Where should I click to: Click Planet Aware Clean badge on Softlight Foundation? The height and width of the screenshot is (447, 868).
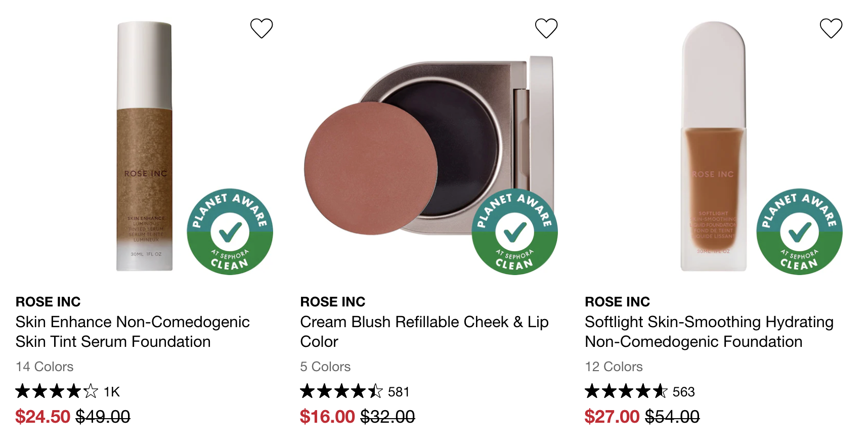[799, 232]
